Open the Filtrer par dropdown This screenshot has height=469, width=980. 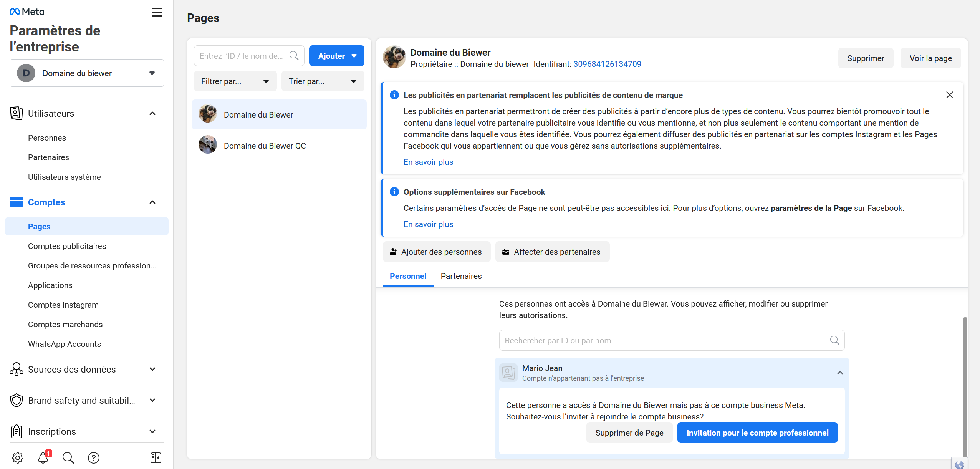click(235, 81)
